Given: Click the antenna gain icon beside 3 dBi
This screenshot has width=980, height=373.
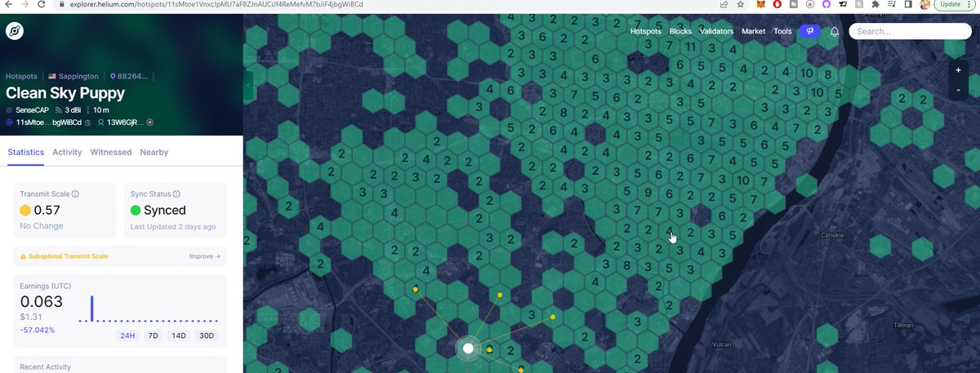Looking at the screenshot, I should click(59, 109).
